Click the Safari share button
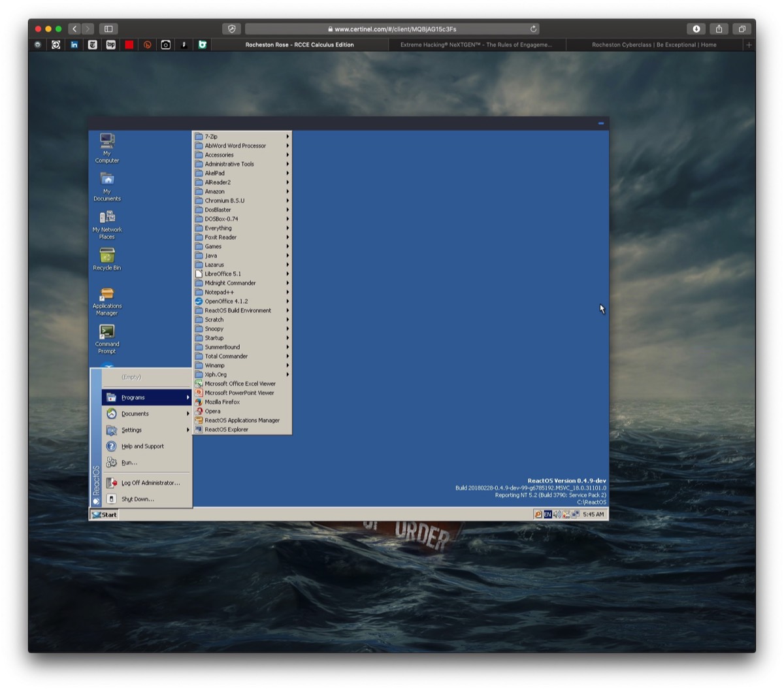The height and width of the screenshot is (690, 784). [x=719, y=29]
